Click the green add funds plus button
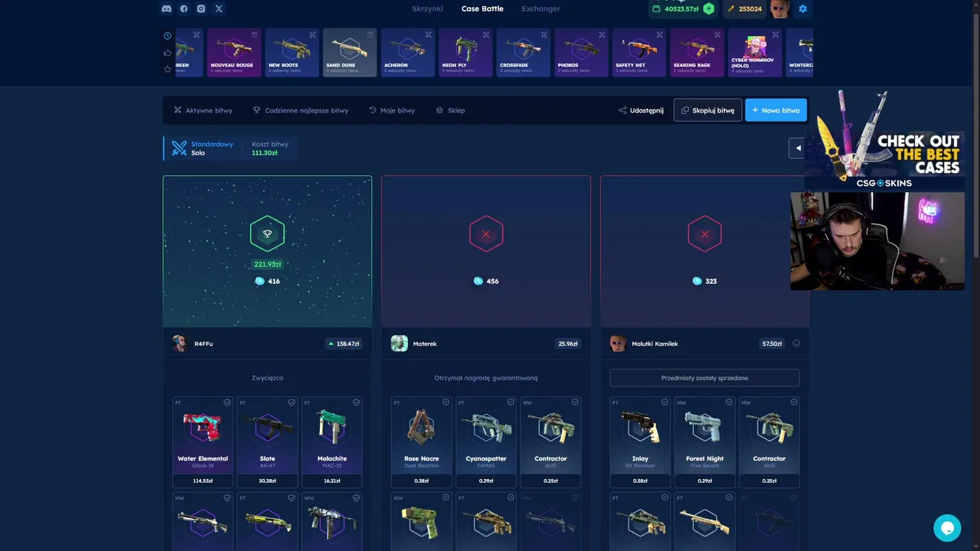This screenshot has height=551, width=980. coord(709,8)
